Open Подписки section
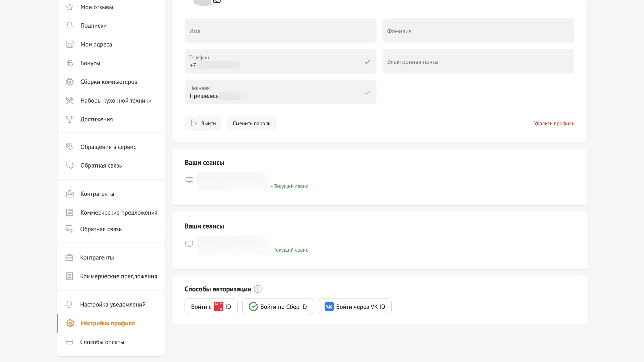The image size is (644, 362). coord(93,26)
